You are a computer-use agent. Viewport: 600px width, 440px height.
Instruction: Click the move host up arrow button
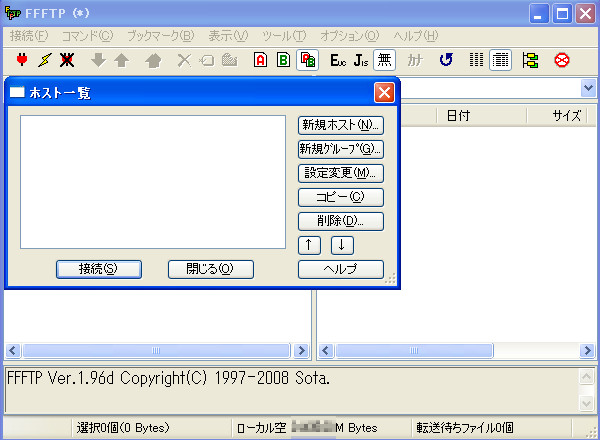[x=309, y=245]
